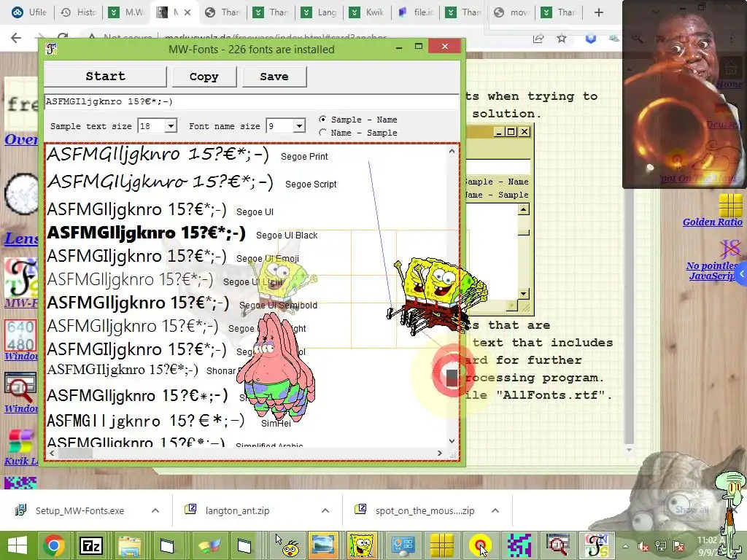Switch to the Lang browser tab
Viewport: 747px width, 560px height.
(x=320, y=12)
